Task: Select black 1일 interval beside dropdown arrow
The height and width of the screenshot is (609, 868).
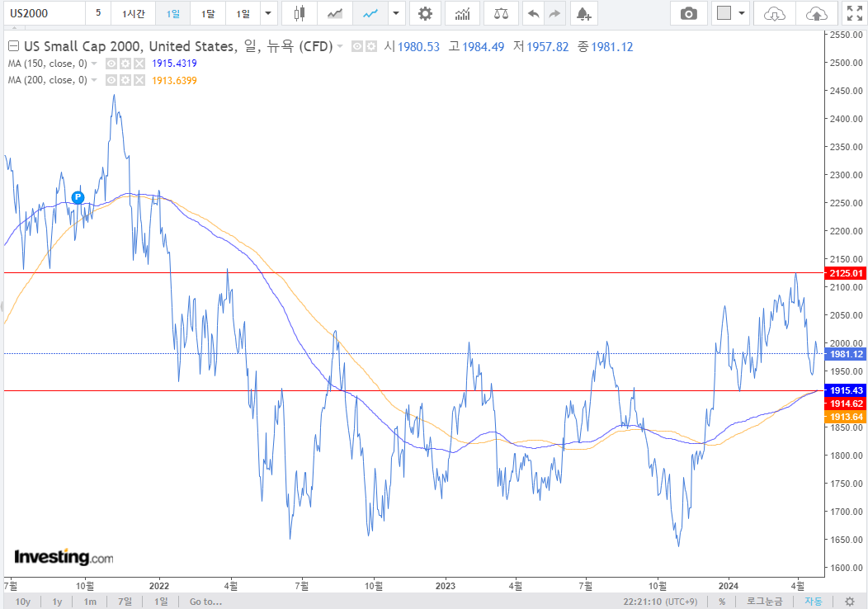Action: point(243,13)
